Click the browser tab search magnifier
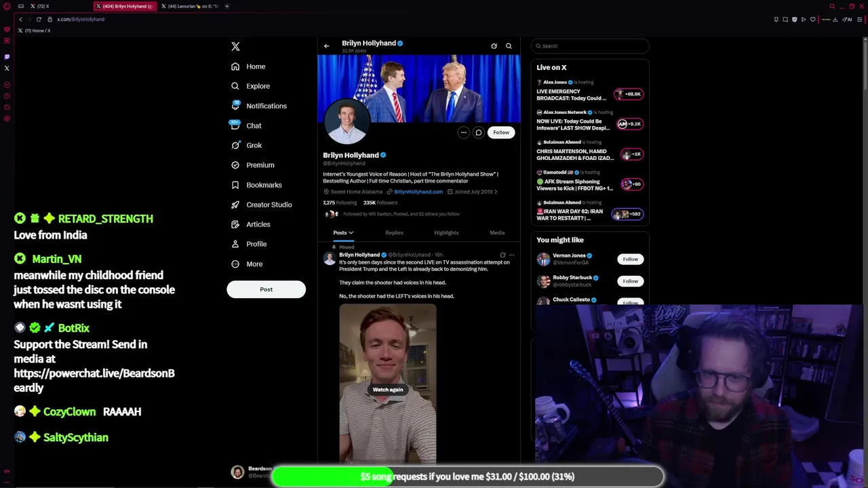Image resolution: width=868 pixels, height=488 pixels. coord(832,6)
